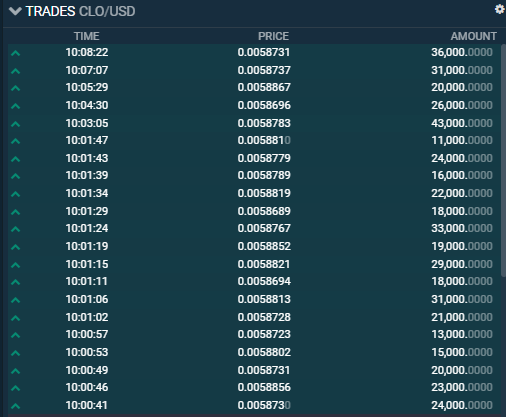The height and width of the screenshot is (417, 506).
Task: Select price 0.0058802
Action: click(264, 352)
